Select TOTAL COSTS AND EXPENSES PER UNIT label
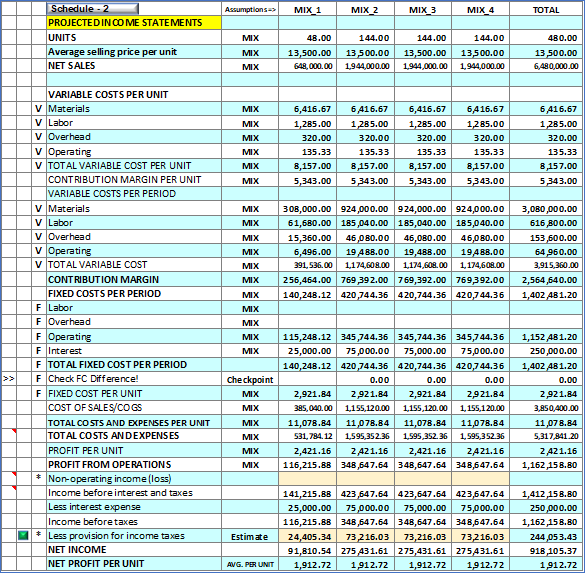The width and height of the screenshot is (585, 573). point(129,423)
